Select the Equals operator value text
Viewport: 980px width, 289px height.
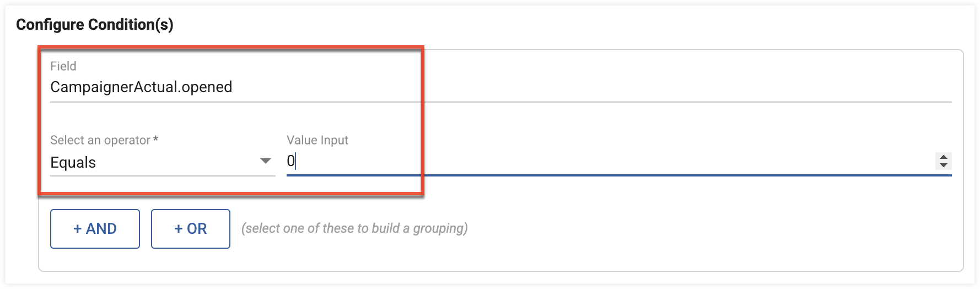[x=73, y=163]
